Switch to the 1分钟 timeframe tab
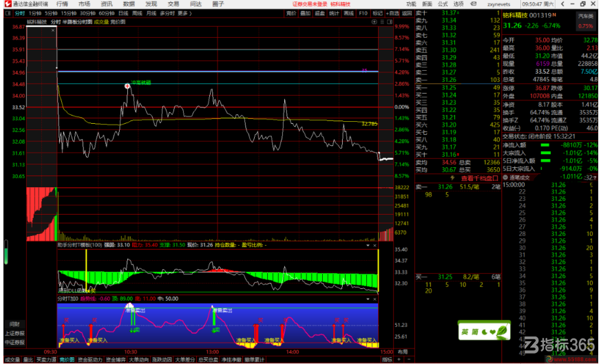The width and height of the screenshot is (601, 364). 35,13
